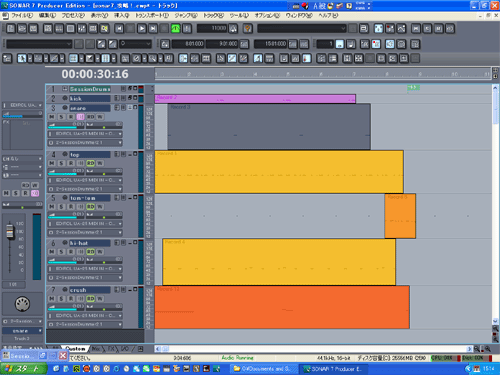Screen dimensions: 500x375
Task: Open the プロセス (Process) menu
Action: 73,16
